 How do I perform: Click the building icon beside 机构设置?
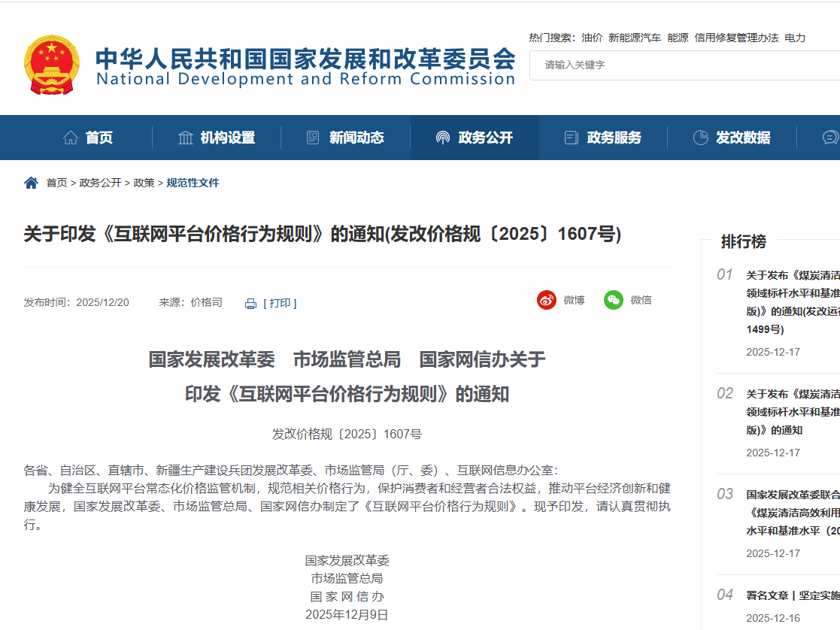point(185,138)
